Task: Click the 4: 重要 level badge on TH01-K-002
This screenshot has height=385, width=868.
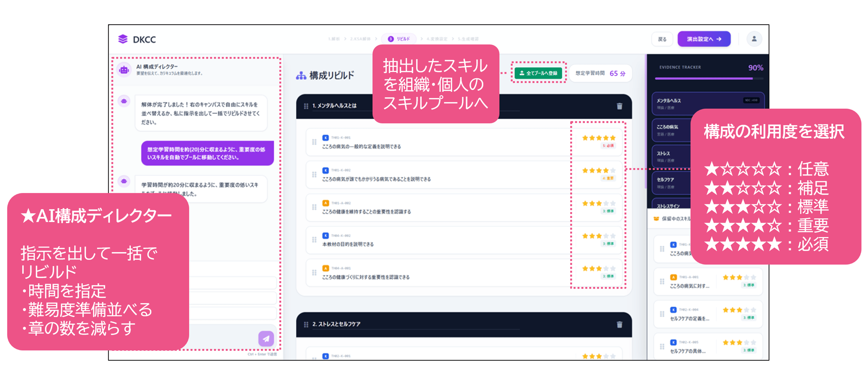Action: coord(608,178)
